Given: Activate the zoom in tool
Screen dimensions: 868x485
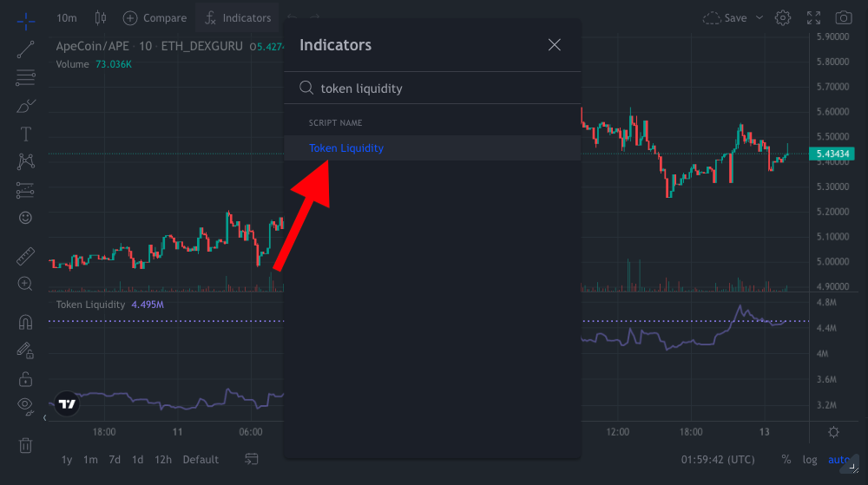Looking at the screenshot, I should (26, 284).
